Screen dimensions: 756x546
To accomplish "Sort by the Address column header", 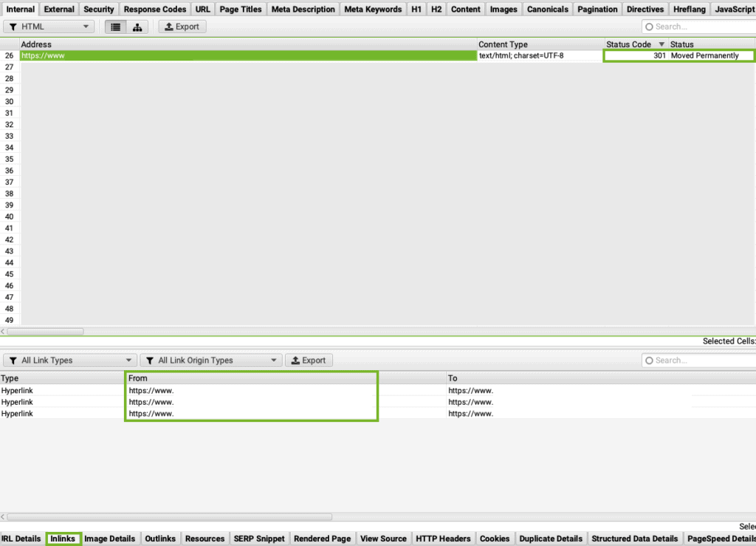I will pyautogui.click(x=248, y=44).
